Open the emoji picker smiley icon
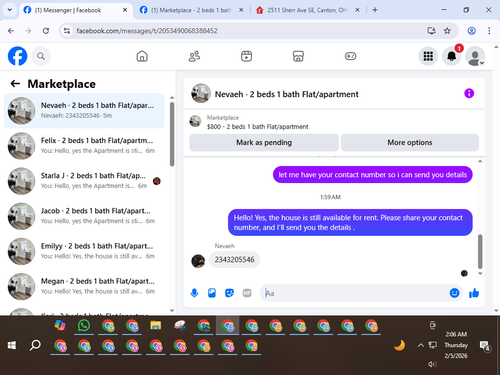This screenshot has width=500, height=375. 454,293
